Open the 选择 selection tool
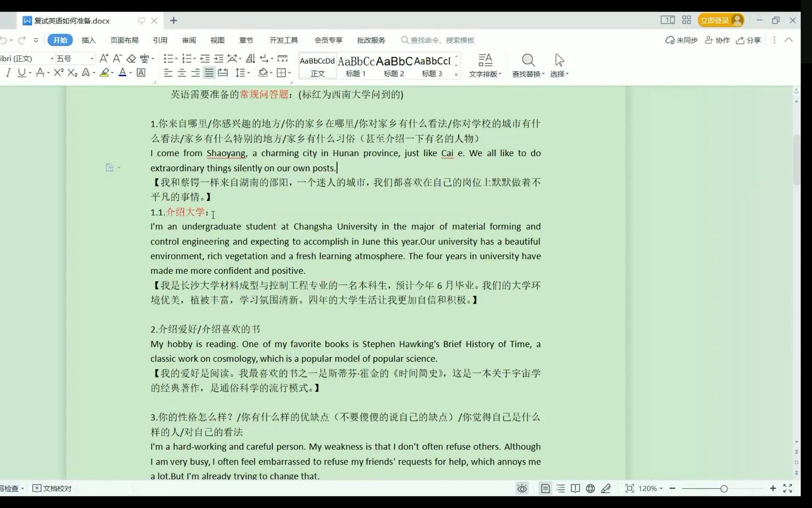The image size is (812, 508). (559, 65)
